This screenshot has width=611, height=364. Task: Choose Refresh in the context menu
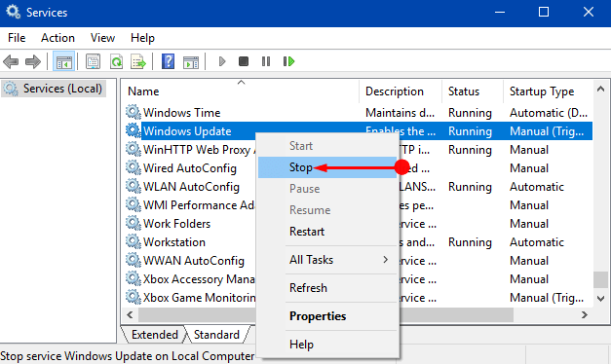[x=327, y=288]
